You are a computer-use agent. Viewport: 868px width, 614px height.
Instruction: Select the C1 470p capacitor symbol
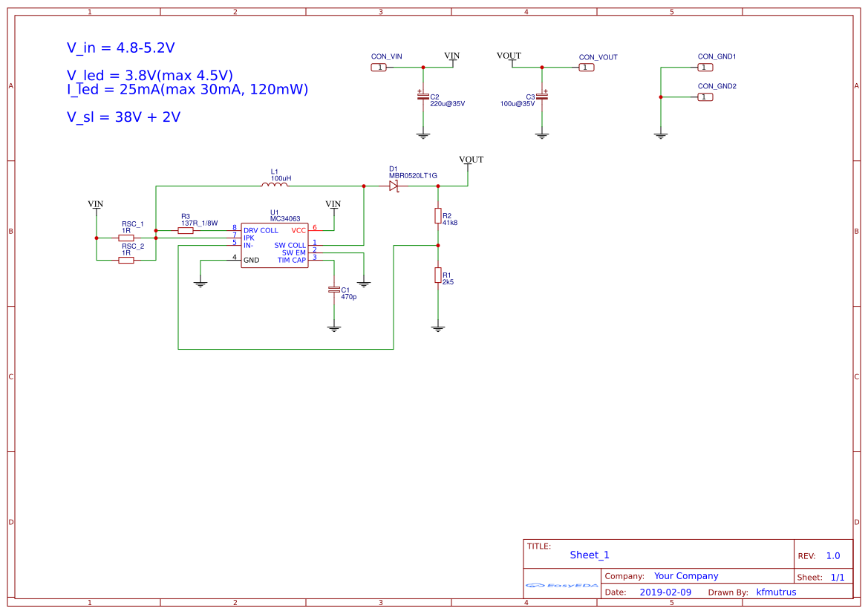pos(334,290)
